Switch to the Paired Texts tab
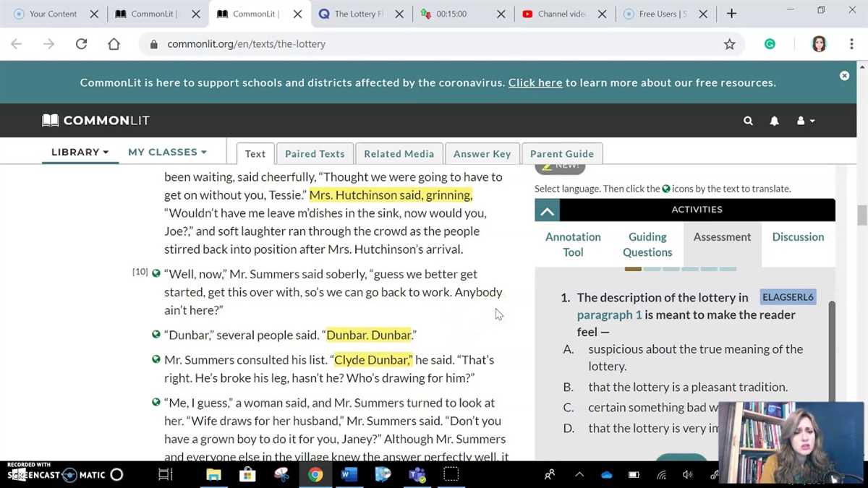868x488 pixels. [x=315, y=153]
